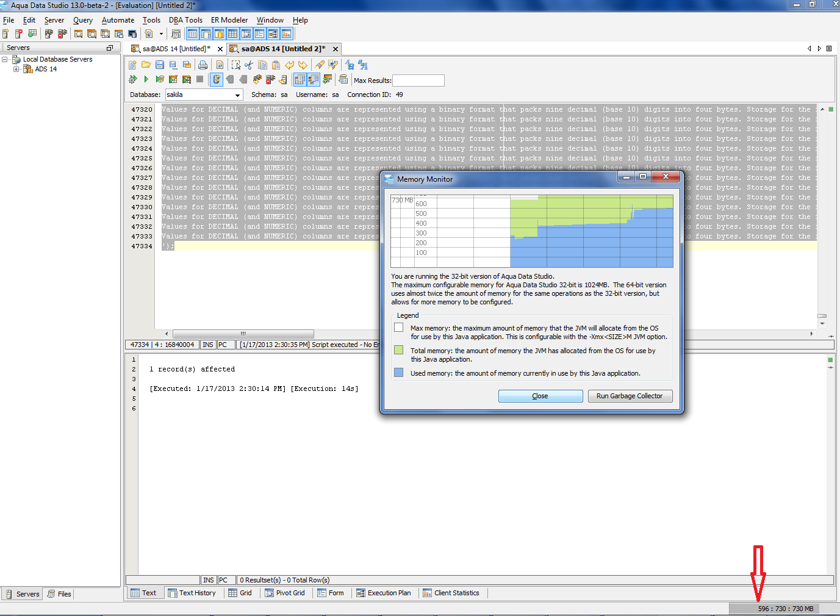Click the scroll tabs left arrow

[x=809, y=48]
